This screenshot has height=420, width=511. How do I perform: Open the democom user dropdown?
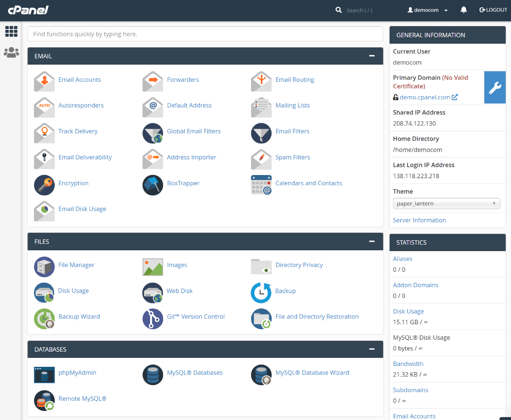[x=428, y=10]
